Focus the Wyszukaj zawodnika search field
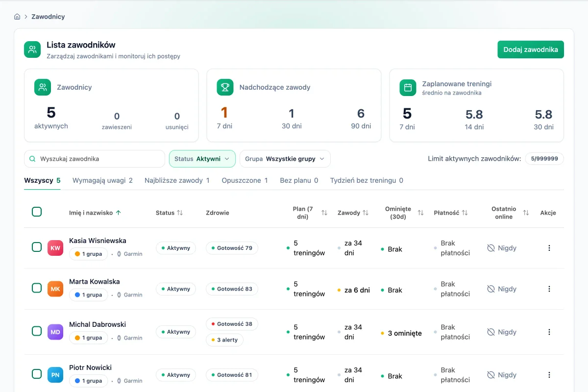Viewport: 588px width, 392px height. 95,159
